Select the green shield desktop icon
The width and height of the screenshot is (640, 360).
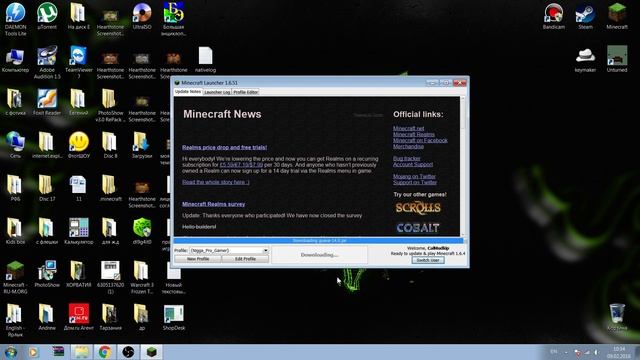click(x=142, y=231)
